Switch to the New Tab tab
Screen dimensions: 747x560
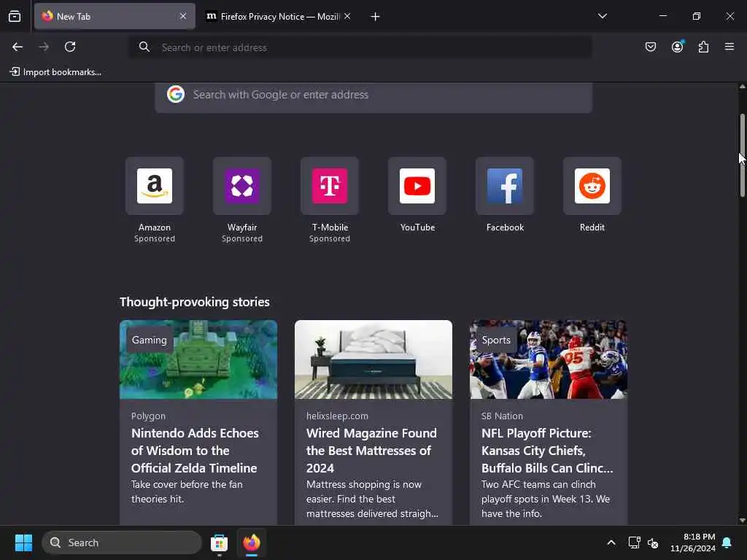point(115,16)
